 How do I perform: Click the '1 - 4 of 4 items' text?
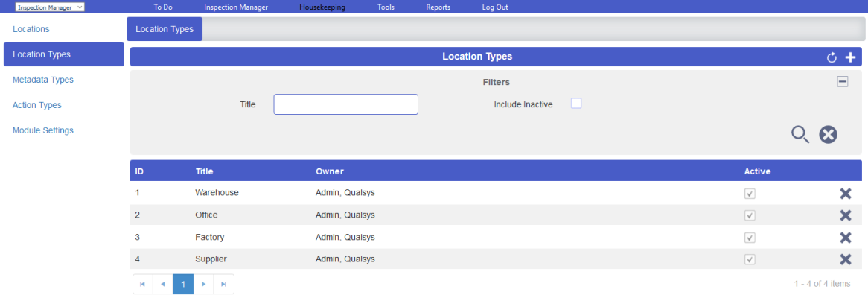(x=822, y=284)
